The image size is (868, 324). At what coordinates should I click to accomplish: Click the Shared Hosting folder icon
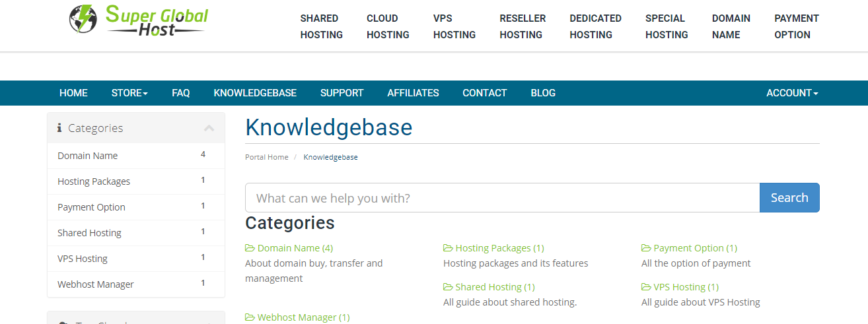(x=448, y=287)
